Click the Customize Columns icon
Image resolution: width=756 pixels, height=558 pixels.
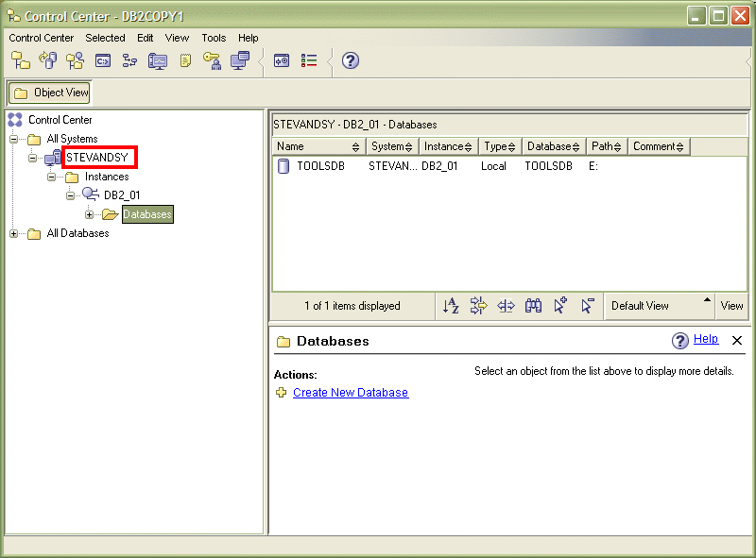[x=506, y=306]
